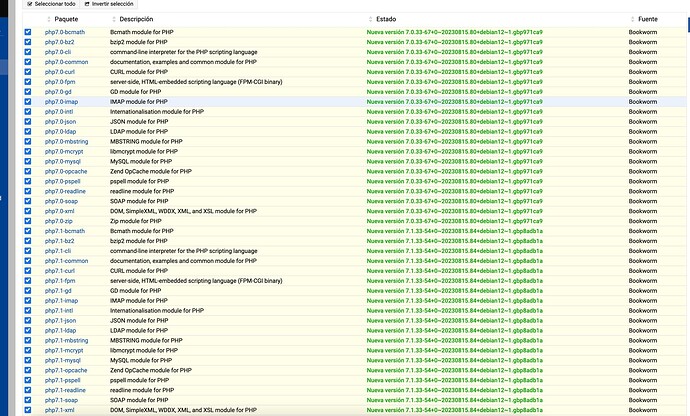The height and width of the screenshot is (416, 690).
Task: Click the Invertir selección button
Action: pos(109,4)
